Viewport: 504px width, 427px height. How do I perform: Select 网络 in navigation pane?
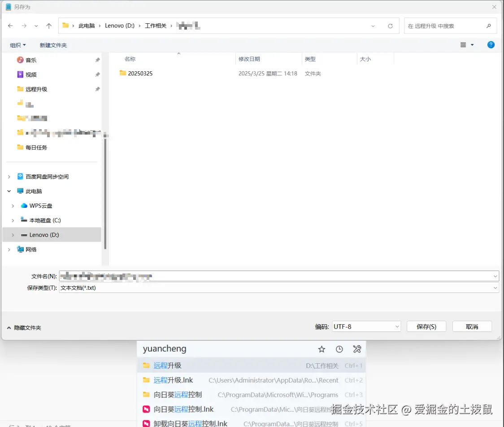click(31, 249)
